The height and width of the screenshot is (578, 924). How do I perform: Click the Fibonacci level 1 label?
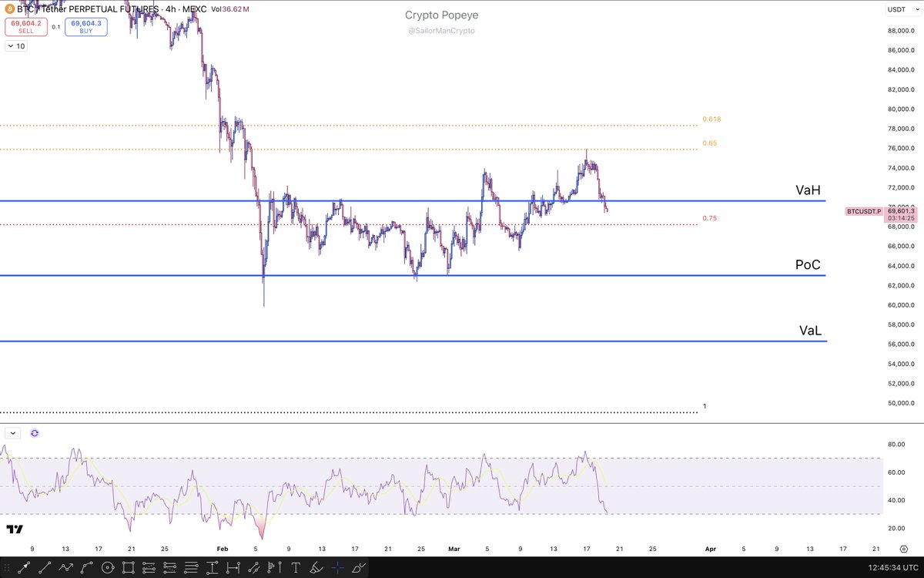[705, 406]
